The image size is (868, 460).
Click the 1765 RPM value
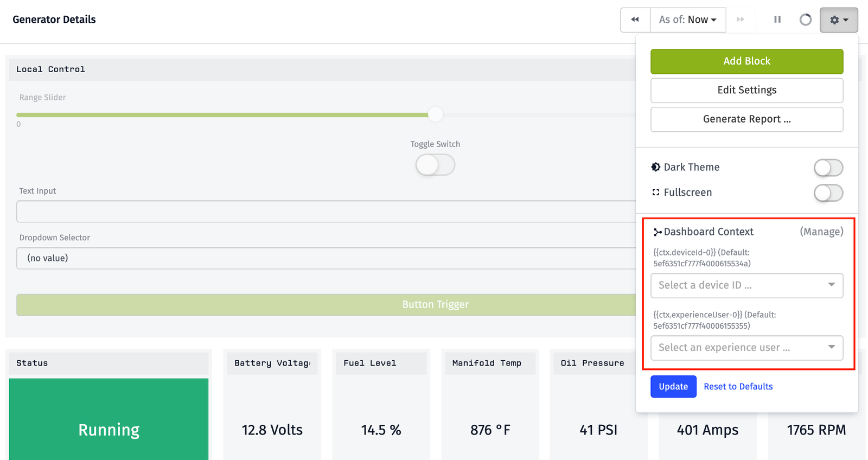pyautogui.click(x=816, y=430)
